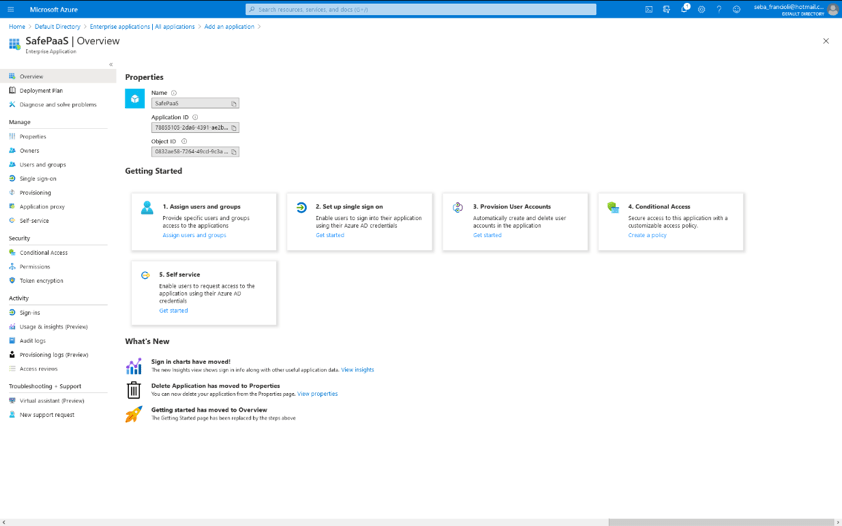Go to Default Directory breadcrumb
Viewport: 842px width, 526px height.
click(57, 26)
